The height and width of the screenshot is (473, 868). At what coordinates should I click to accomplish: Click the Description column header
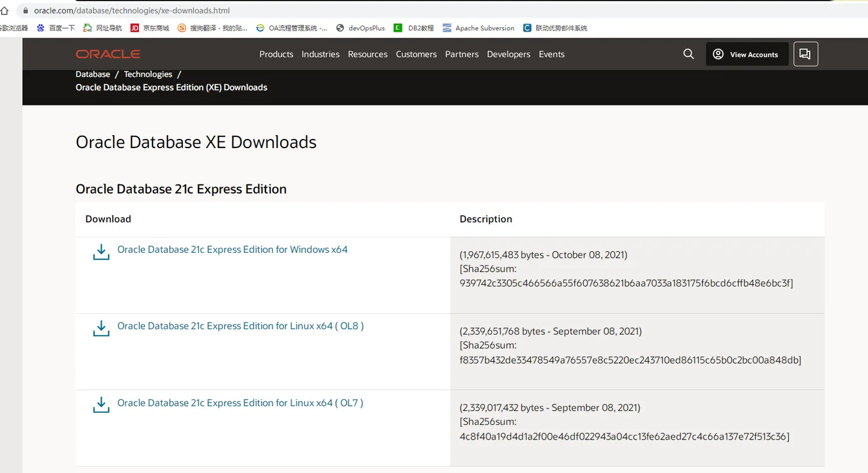coord(486,219)
